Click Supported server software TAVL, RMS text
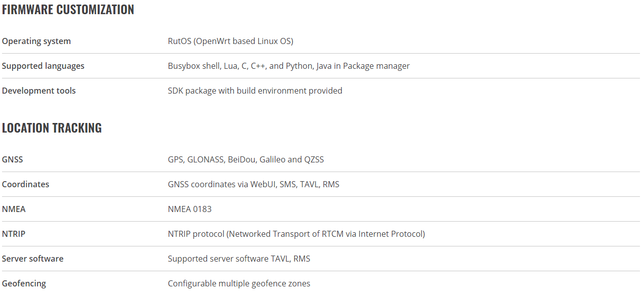The width and height of the screenshot is (644, 294). pyautogui.click(x=239, y=259)
